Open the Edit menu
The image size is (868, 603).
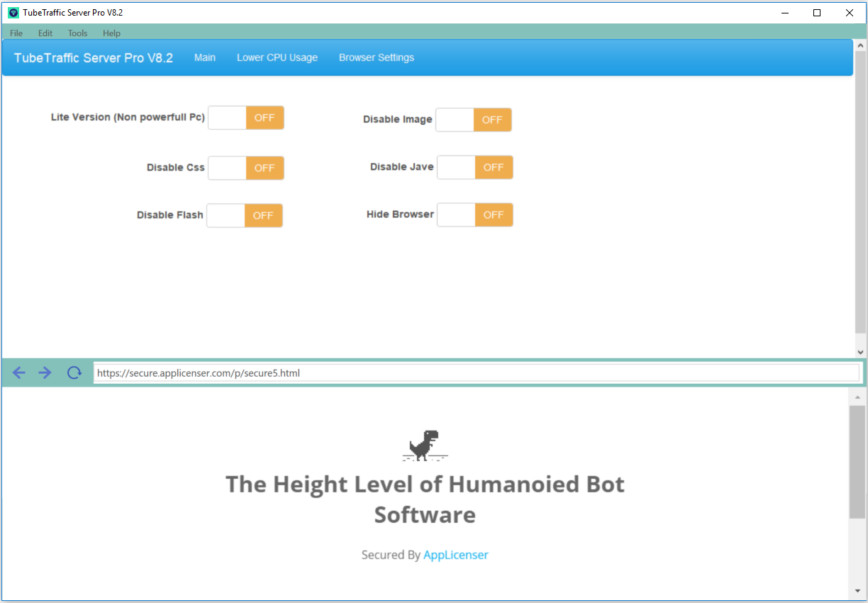point(45,33)
